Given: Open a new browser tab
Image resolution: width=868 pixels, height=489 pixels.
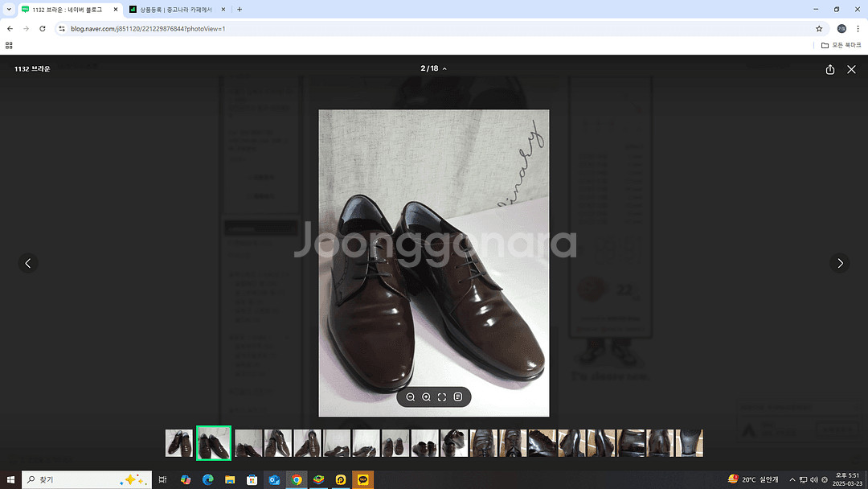Looking at the screenshot, I should pos(240,10).
